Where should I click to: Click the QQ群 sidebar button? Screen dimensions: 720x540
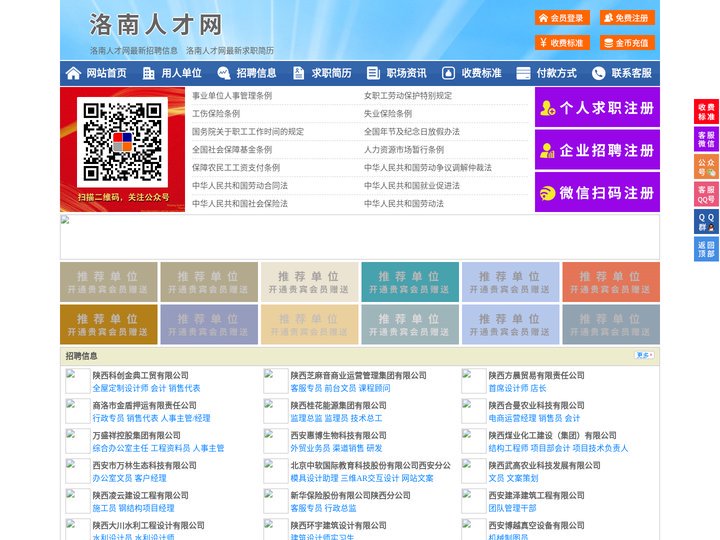tap(706, 222)
